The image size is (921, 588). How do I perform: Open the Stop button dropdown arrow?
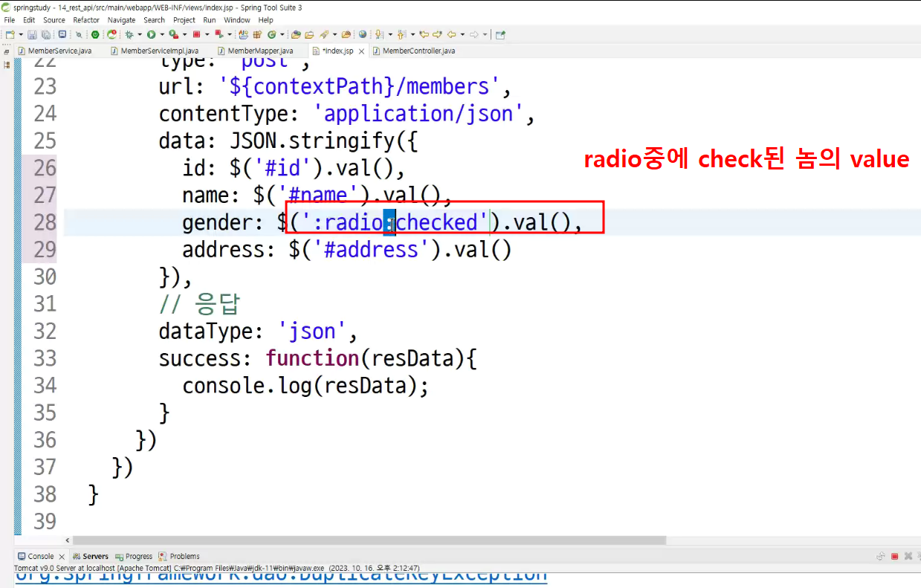pos(207,34)
